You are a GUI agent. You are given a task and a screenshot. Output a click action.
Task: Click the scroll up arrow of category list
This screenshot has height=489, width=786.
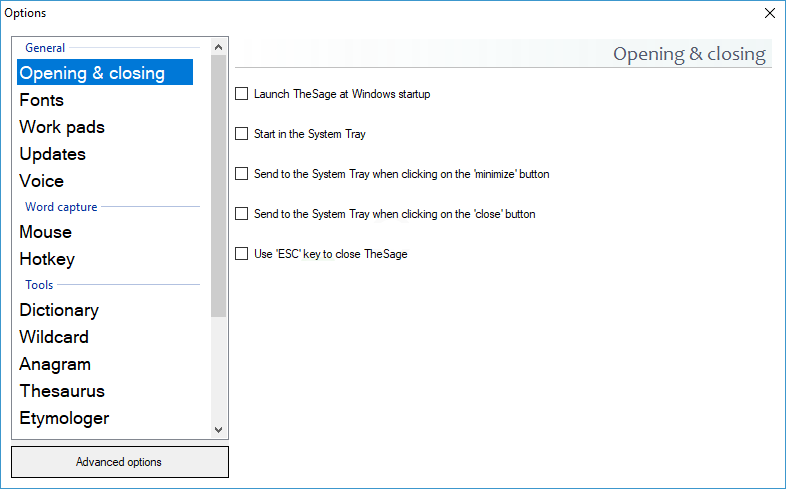tap(219, 46)
